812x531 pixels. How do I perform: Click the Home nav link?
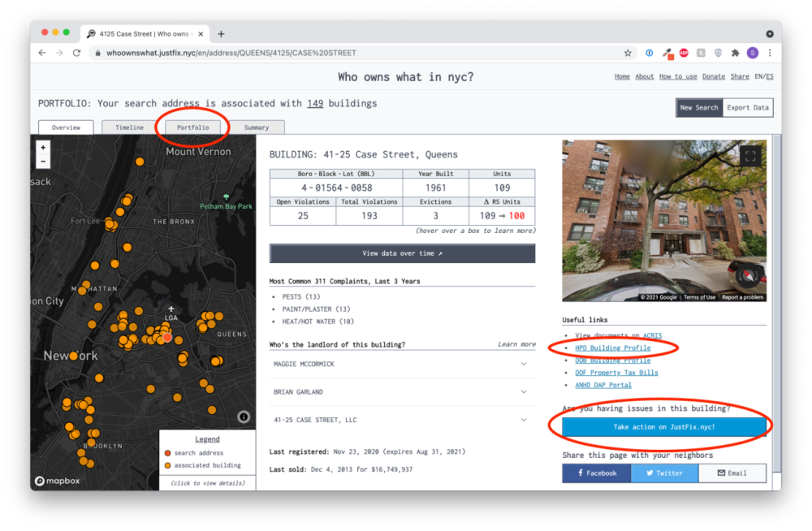pos(622,76)
